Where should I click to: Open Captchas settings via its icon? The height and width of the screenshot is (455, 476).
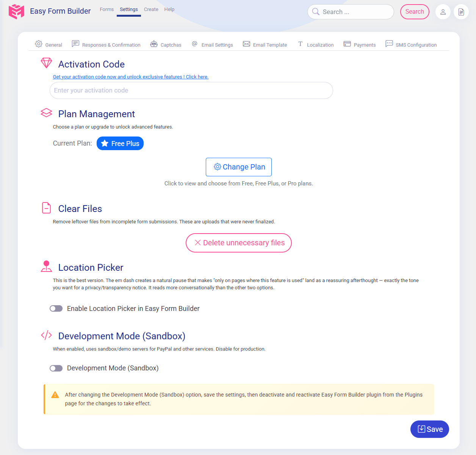(154, 44)
